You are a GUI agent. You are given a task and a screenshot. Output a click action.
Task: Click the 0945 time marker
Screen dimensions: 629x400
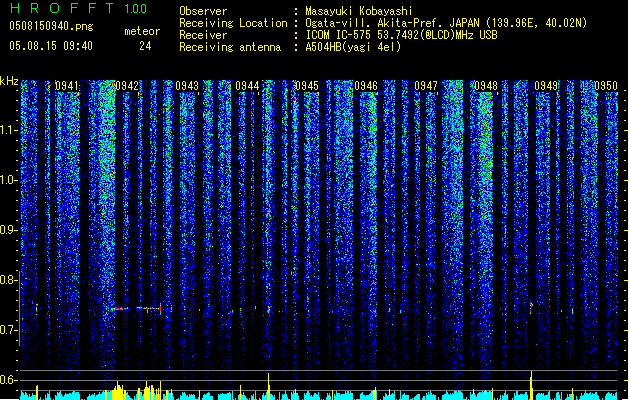pos(307,86)
